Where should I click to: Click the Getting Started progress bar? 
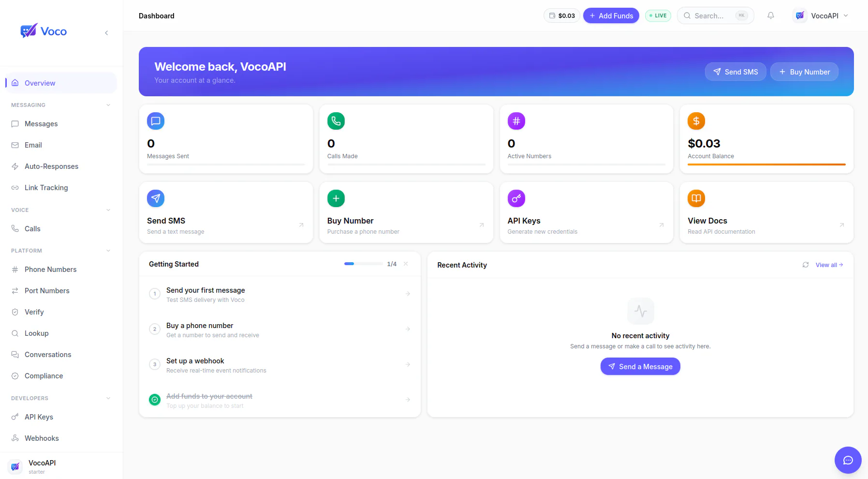(x=364, y=264)
